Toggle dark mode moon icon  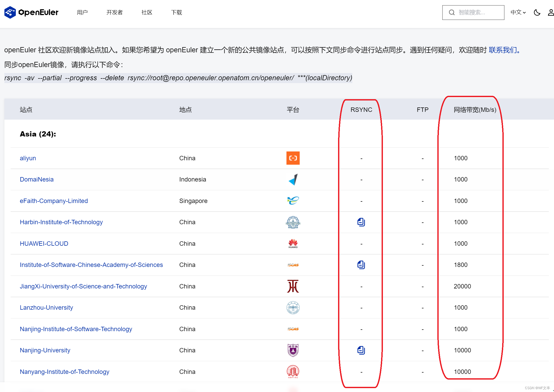537,12
